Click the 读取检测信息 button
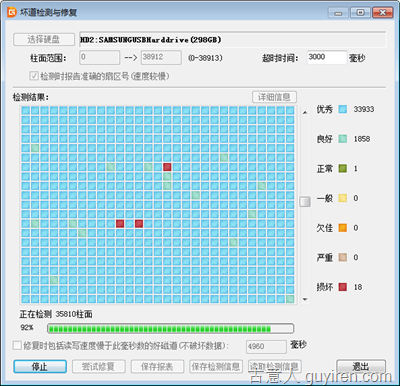The image size is (400, 386). pyautogui.click(x=275, y=367)
